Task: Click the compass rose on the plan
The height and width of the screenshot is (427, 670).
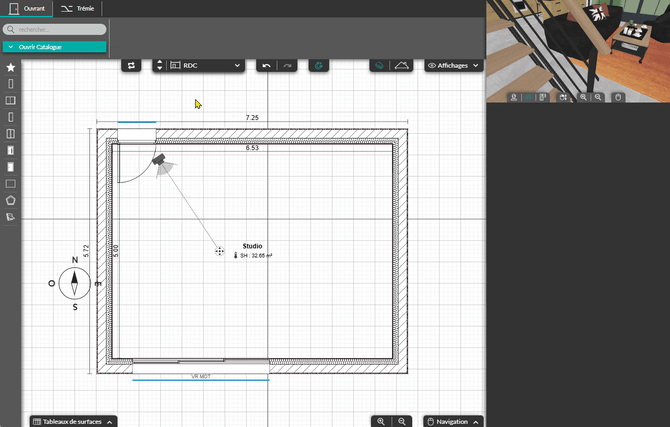Action: pos(74,283)
